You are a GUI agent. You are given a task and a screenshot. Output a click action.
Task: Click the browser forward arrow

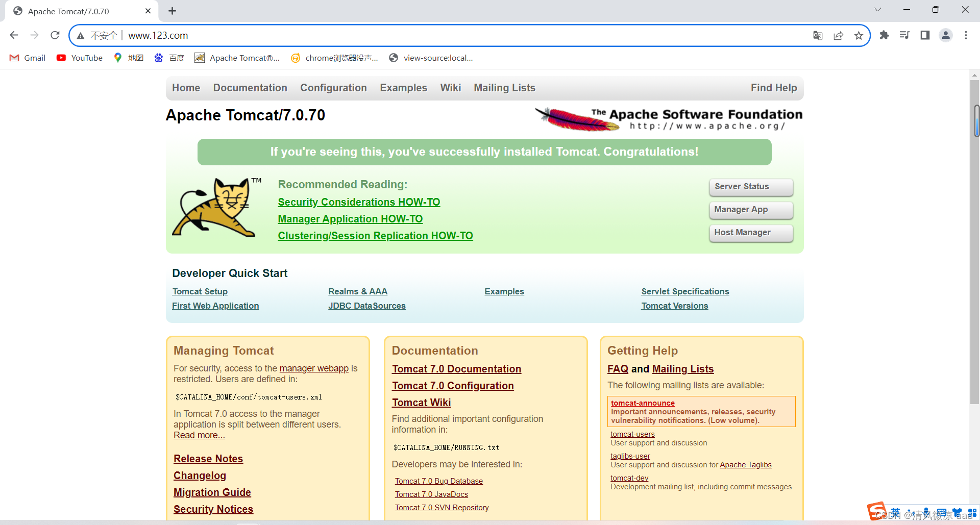click(34, 35)
